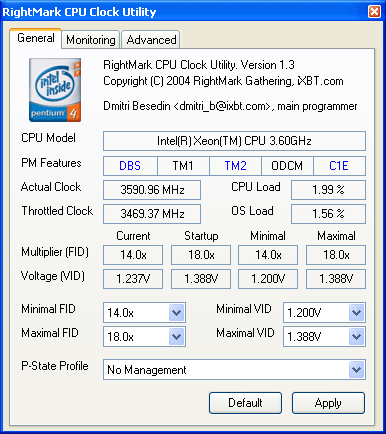The width and height of the screenshot is (386, 434).
Task: Click the CPU Model field
Action: (x=234, y=141)
